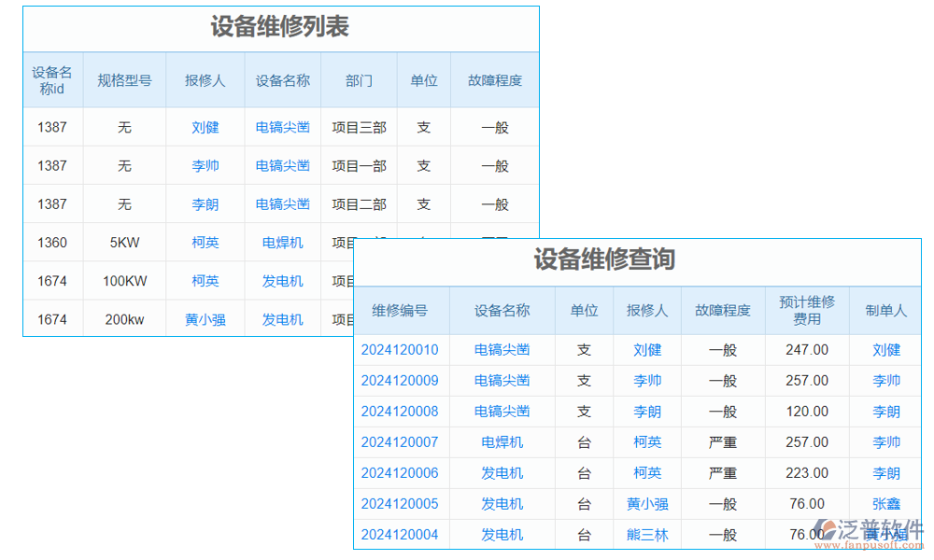Open repair order link 2024120010
Viewport: 934px width, 560px height.
coord(402,349)
